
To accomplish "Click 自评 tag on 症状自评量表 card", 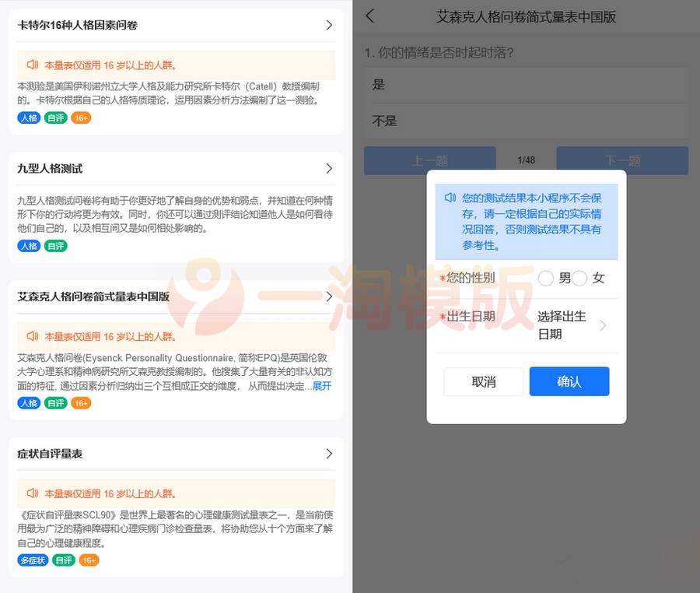I will pyautogui.click(x=64, y=560).
